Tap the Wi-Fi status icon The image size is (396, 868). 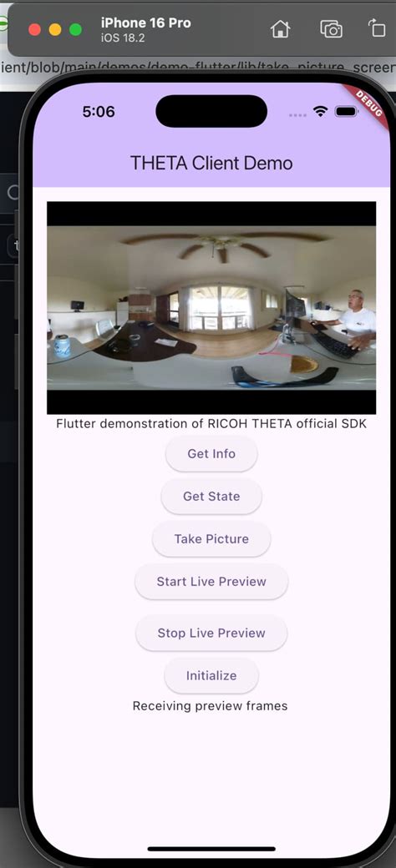pyautogui.click(x=320, y=111)
